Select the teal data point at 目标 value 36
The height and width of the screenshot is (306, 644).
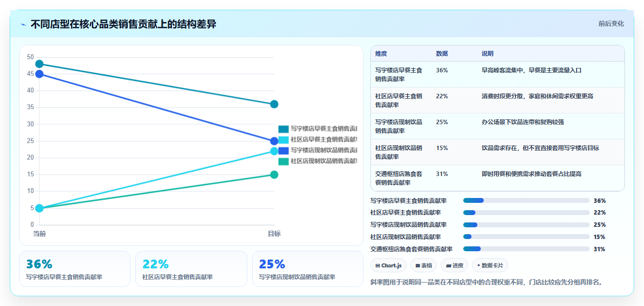274,104
